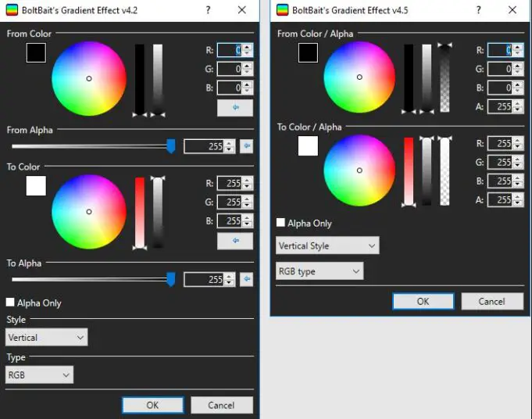Open the Style dropdown showing Vertical
532x419 pixels.
point(46,338)
